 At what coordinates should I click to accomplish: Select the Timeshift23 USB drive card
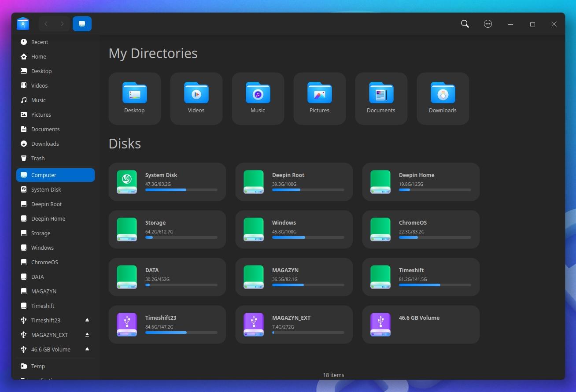tap(167, 325)
